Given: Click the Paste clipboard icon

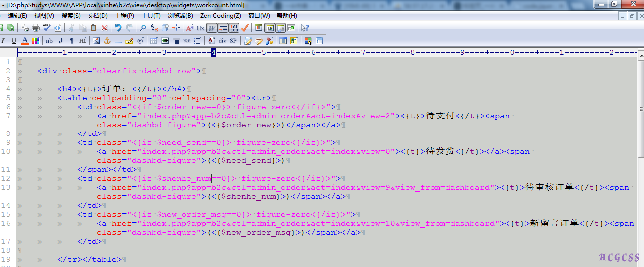Looking at the screenshot, I should [93, 28].
